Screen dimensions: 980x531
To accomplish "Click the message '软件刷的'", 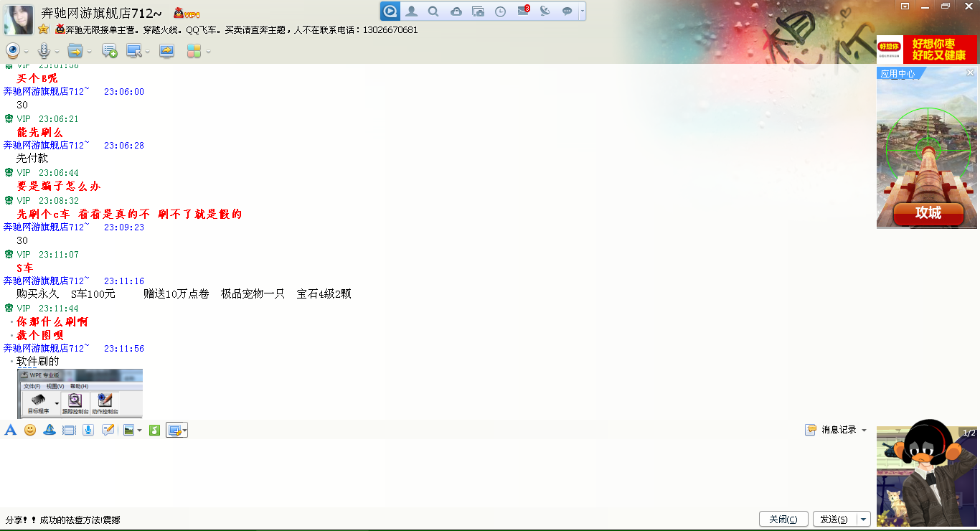I will [38, 362].
